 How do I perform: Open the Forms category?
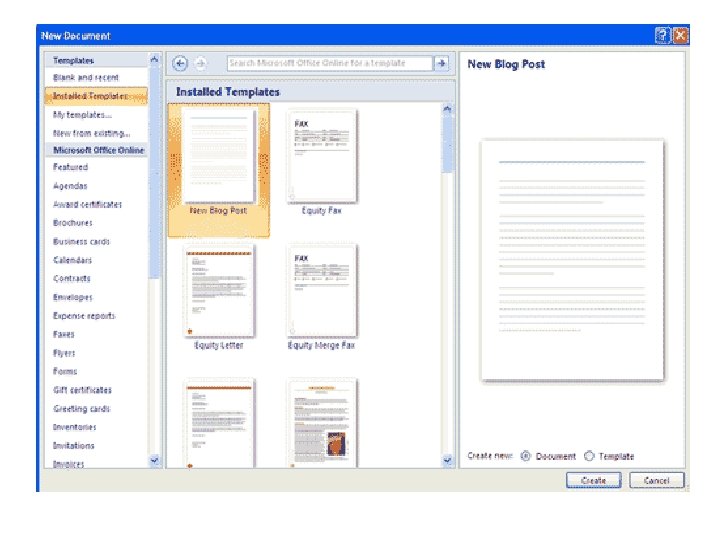[x=65, y=371]
